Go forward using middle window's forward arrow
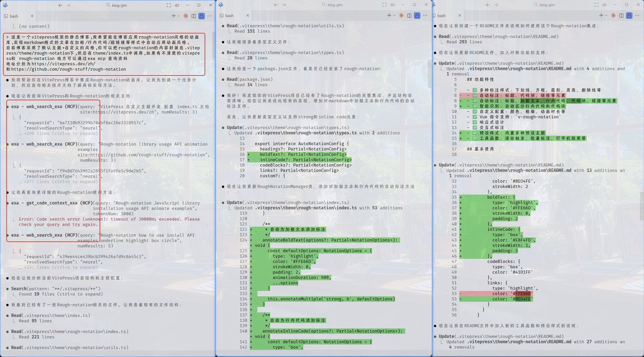Screen dimensions: 644x357 coord(284,5)
